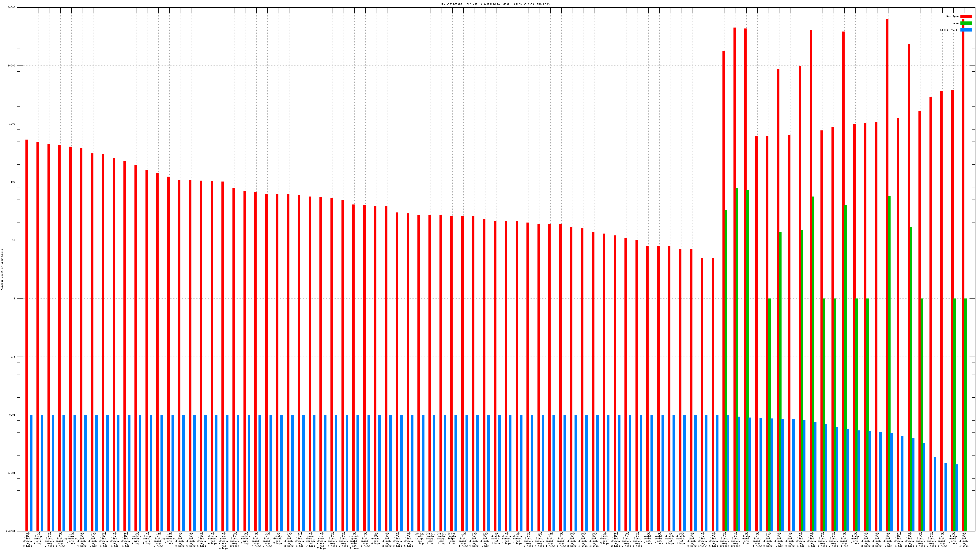Click the 'zen.spamhaus.org 5 hops' x-axis label
The width and height of the screenshot is (980, 551).
click(x=71, y=538)
